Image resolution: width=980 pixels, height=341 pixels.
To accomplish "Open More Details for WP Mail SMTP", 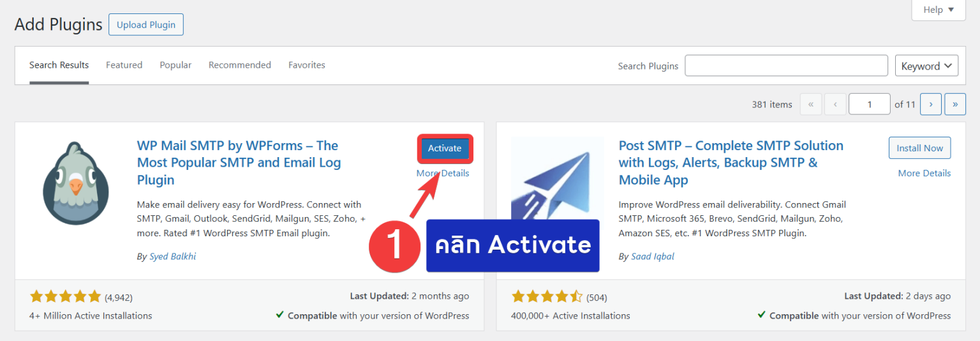I will coord(443,173).
